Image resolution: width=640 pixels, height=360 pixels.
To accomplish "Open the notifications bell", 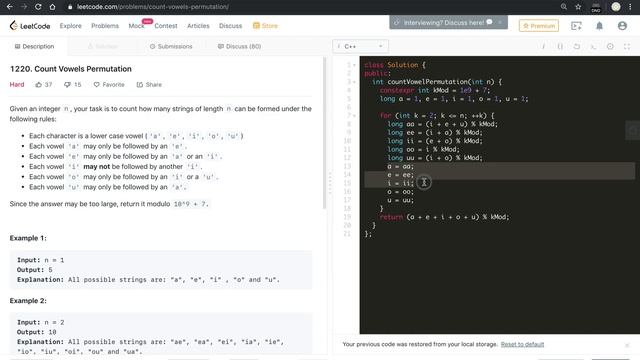I will pyautogui.click(x=599, y=26).
